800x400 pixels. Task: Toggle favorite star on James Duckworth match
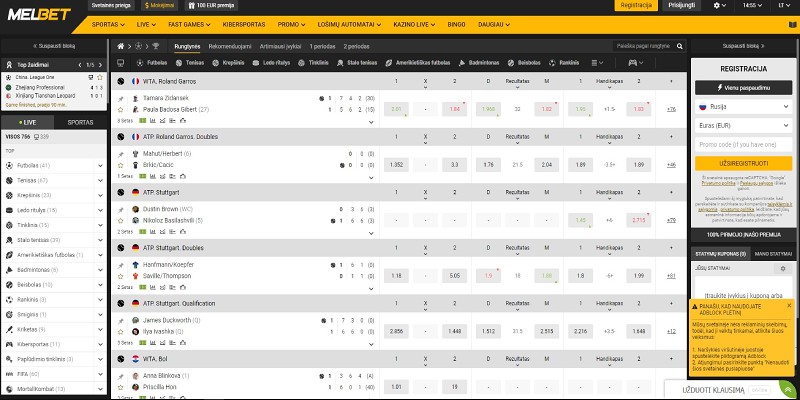(x=121, y=330)
